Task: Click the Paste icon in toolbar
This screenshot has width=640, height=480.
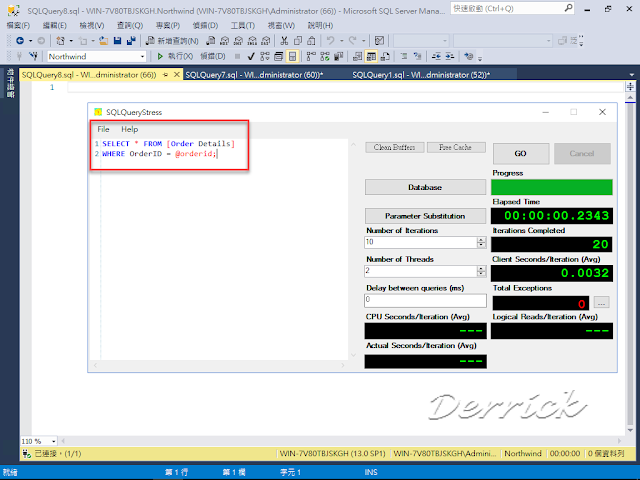Action: tap(311, 40)
